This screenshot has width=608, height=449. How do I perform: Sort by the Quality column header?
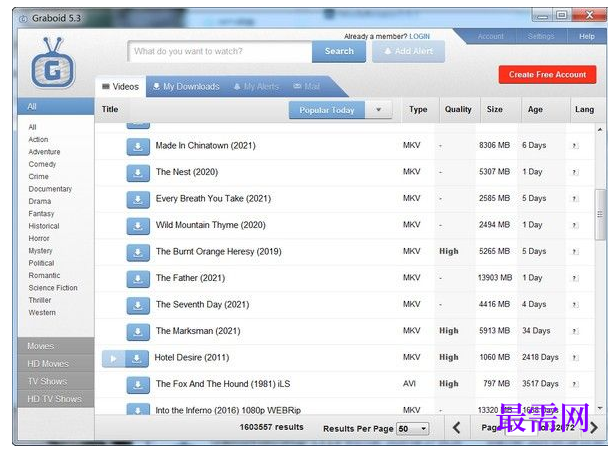pos(458,110)
